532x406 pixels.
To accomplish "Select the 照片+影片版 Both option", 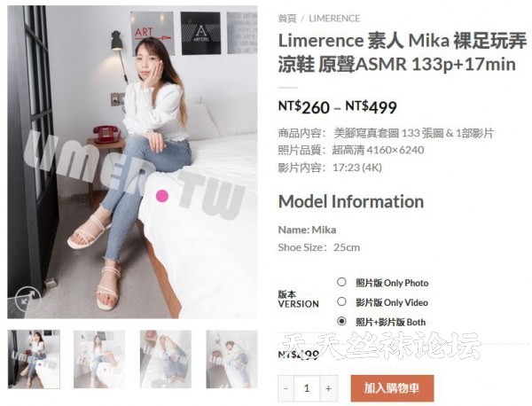I will coord(341,321).
